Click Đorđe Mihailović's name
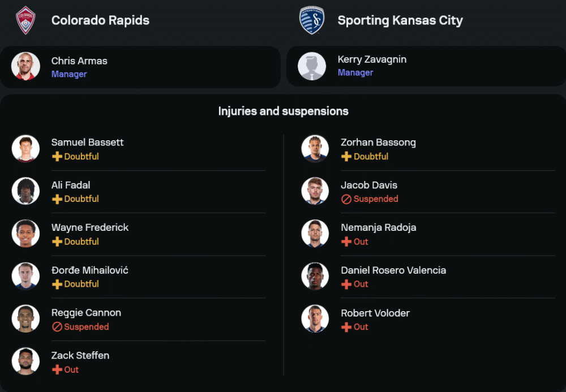Image resolution: width=566 pixels, height=392 pixels. 89,270
